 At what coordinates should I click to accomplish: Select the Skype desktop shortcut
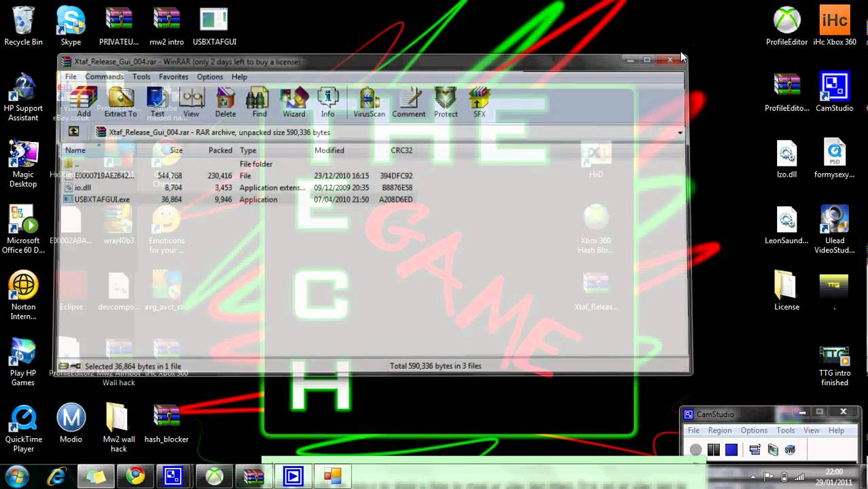[x=71, y=27]
